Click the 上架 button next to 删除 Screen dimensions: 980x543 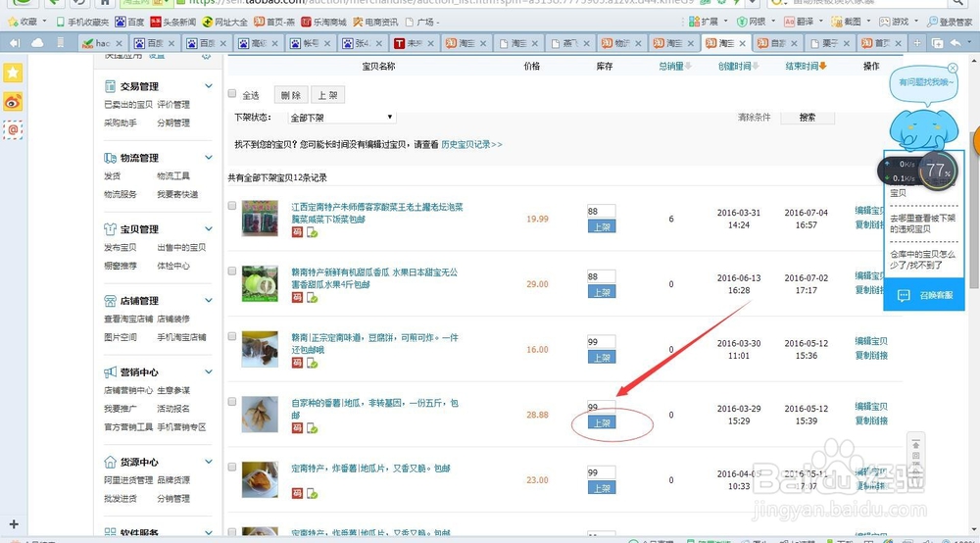point(327,95)
